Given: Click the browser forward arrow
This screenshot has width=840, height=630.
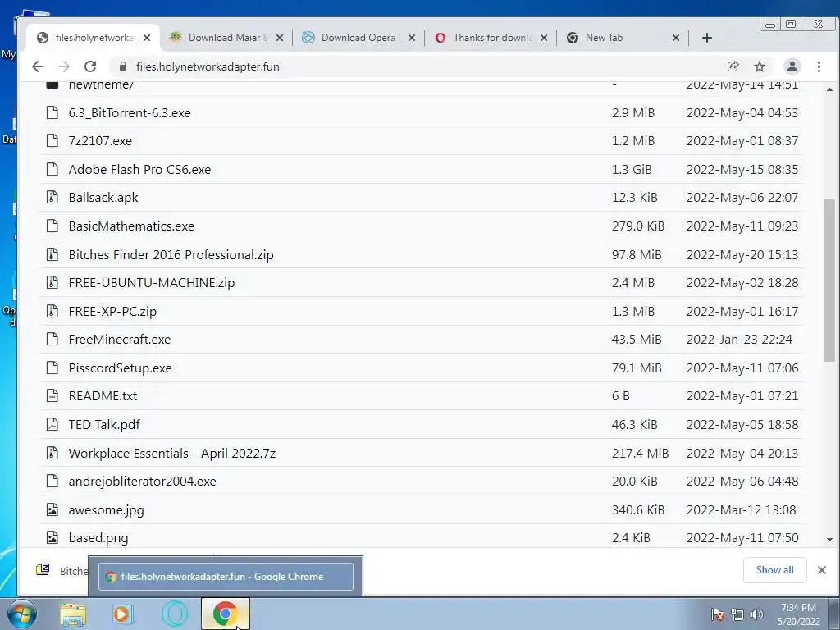Looking at the screenshot, I should point(64,66).
